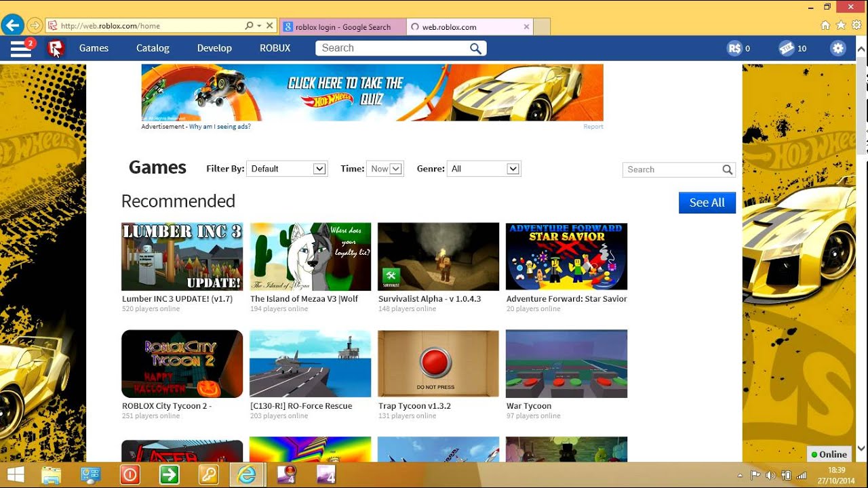Open File Explorer from the taskbar

[x=52, y=474]
